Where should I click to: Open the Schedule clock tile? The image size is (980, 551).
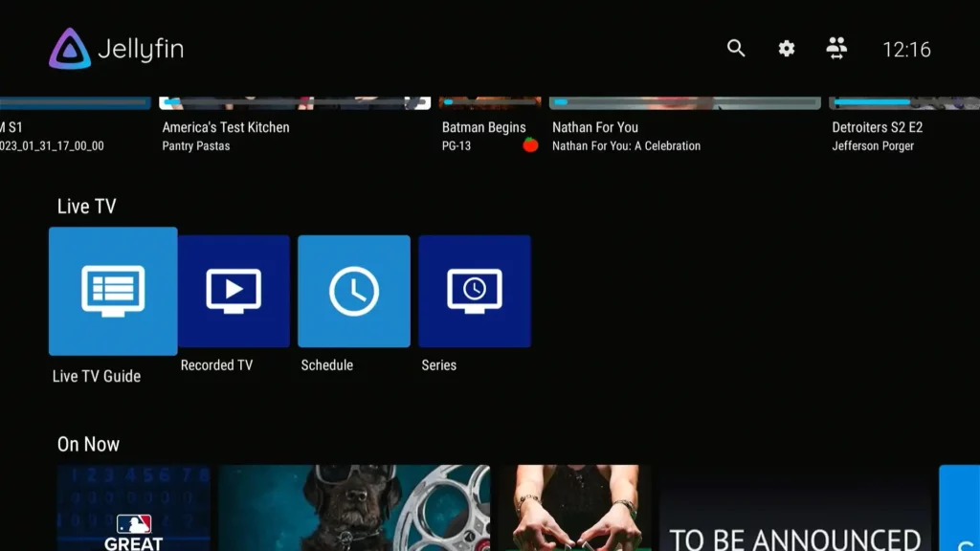(354, 291)
